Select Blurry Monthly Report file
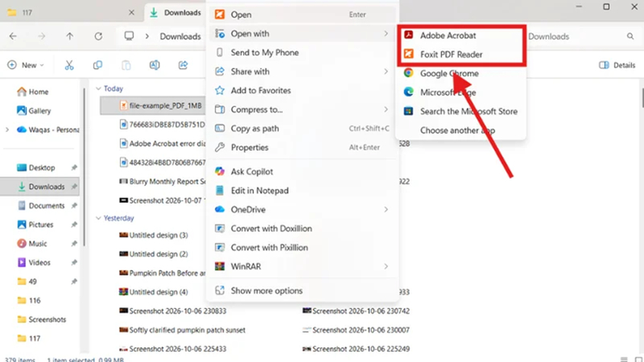The width and height of the screenshot is (644, 362). tap(163, 182)
